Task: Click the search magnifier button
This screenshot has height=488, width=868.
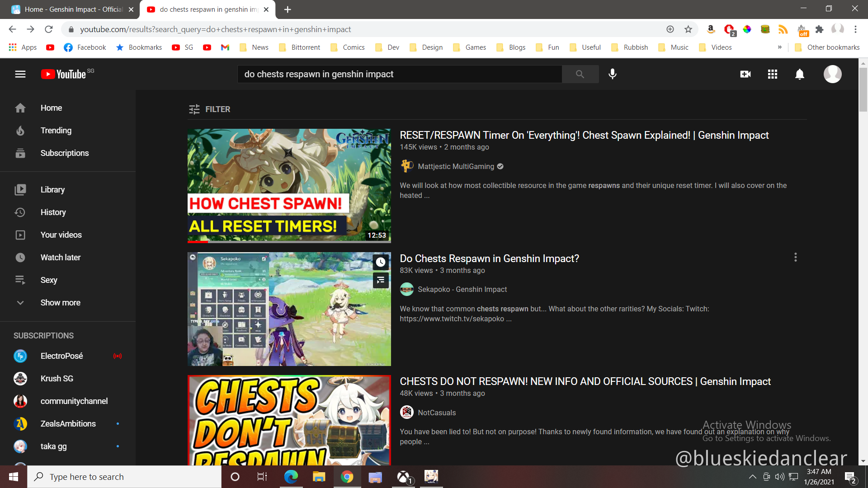Action: tap(580, 74)
